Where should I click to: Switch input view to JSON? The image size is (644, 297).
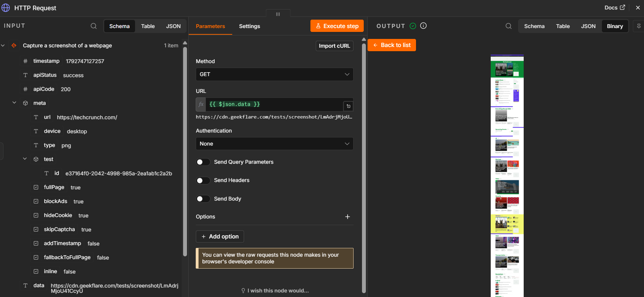pos(173,26)
